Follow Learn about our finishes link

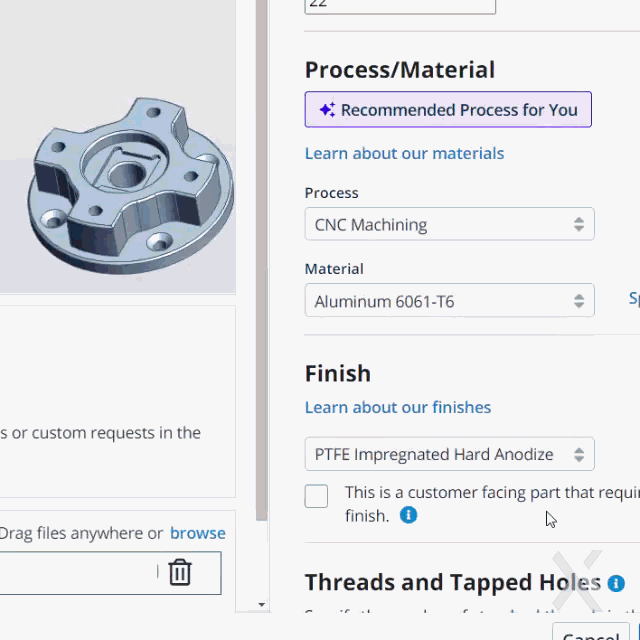(398, 407)
